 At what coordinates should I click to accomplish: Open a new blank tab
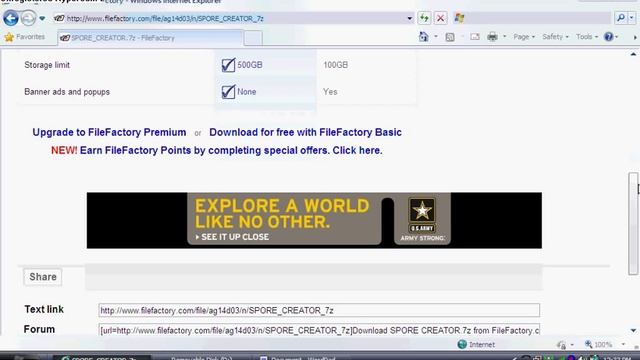coord(253,38)
